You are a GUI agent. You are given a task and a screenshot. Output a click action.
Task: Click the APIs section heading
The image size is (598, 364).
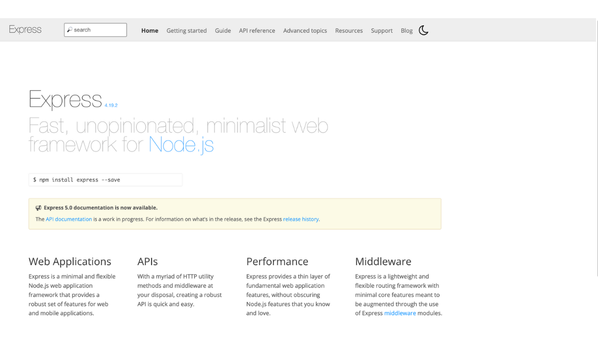click(148, 261)
